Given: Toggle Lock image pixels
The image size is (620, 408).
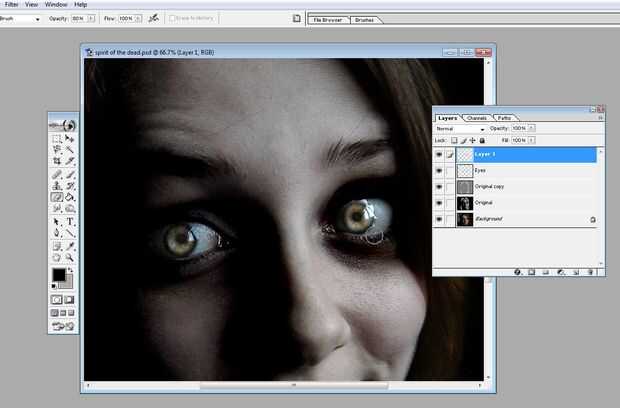Looking at the screenshot, I should point(463,140).
